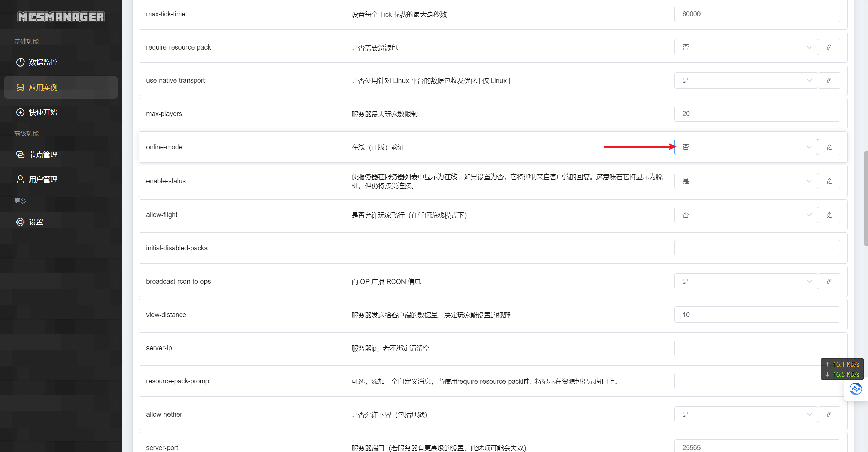Open the enable-status dropdown
Viewport: 868px width, 452px height.
tap(746, 181)
